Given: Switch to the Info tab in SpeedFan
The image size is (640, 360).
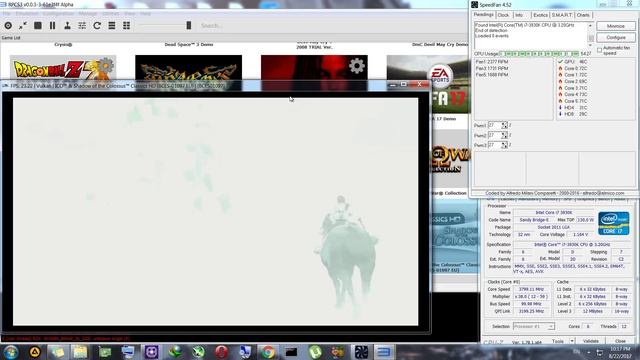Looking at the screenshot, I should [519, 15].
